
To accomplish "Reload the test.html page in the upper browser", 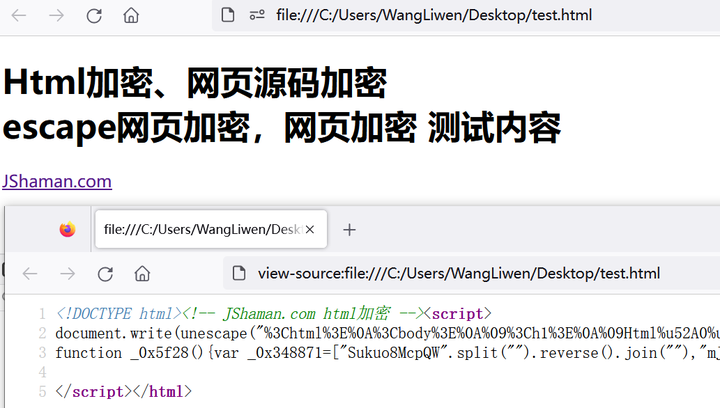I will 94,16.
